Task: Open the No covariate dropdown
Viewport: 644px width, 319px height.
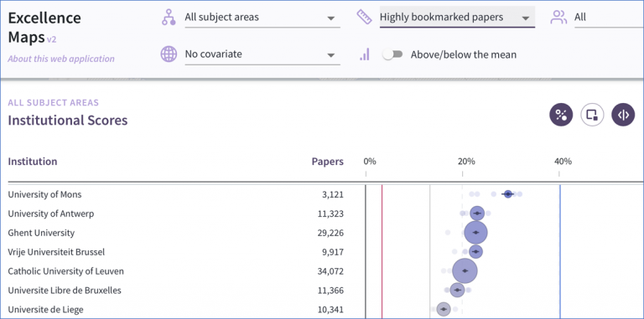Action: click(262, 54)
